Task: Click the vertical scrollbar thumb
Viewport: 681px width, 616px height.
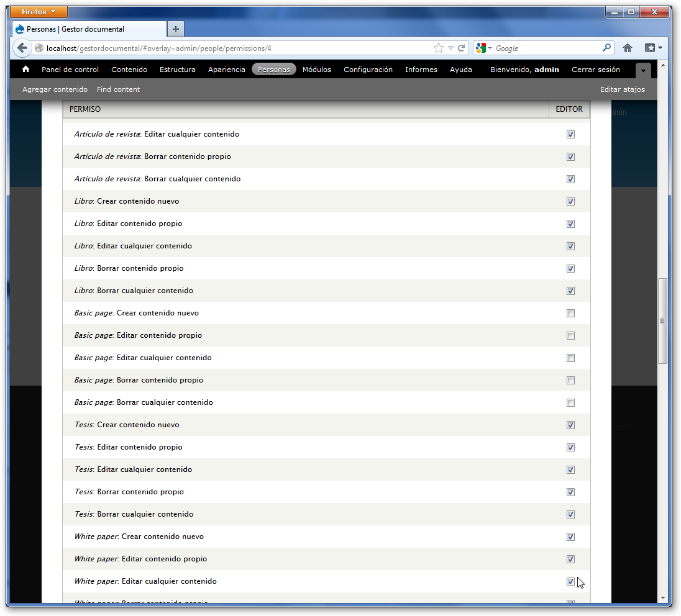Action: point(662,320)
